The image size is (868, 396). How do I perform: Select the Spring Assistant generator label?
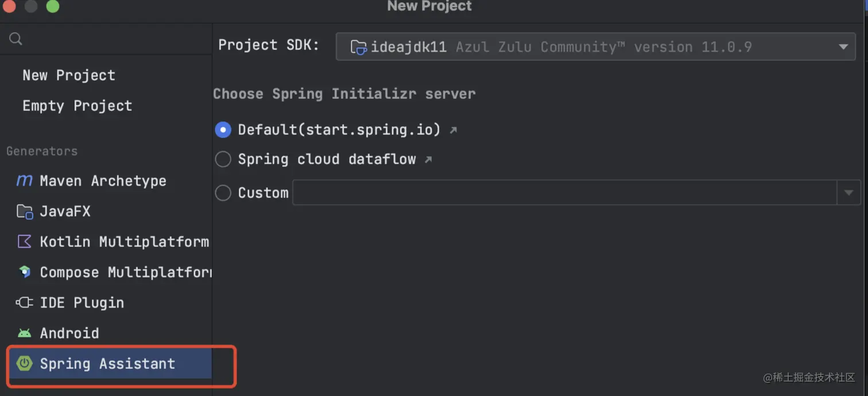coord(107,363)
